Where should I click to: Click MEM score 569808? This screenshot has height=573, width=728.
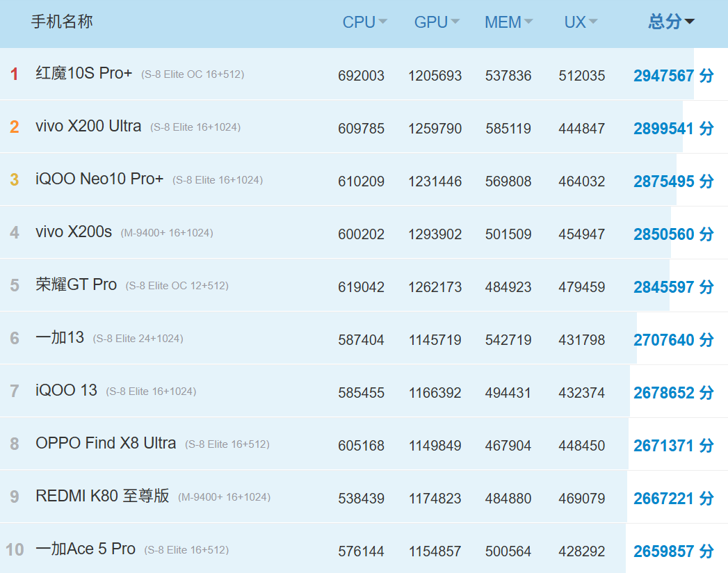click(x=508, y=181)
